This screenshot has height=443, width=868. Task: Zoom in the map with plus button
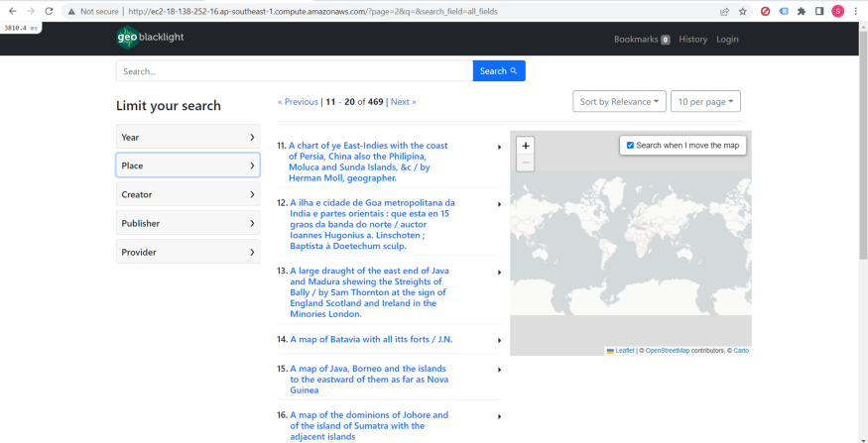click(526, 146)
